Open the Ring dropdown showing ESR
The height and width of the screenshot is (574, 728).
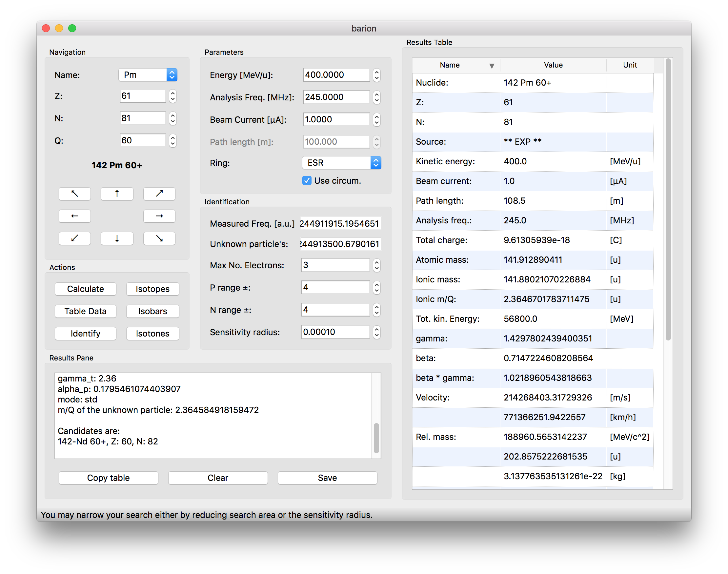click(341, 163)
